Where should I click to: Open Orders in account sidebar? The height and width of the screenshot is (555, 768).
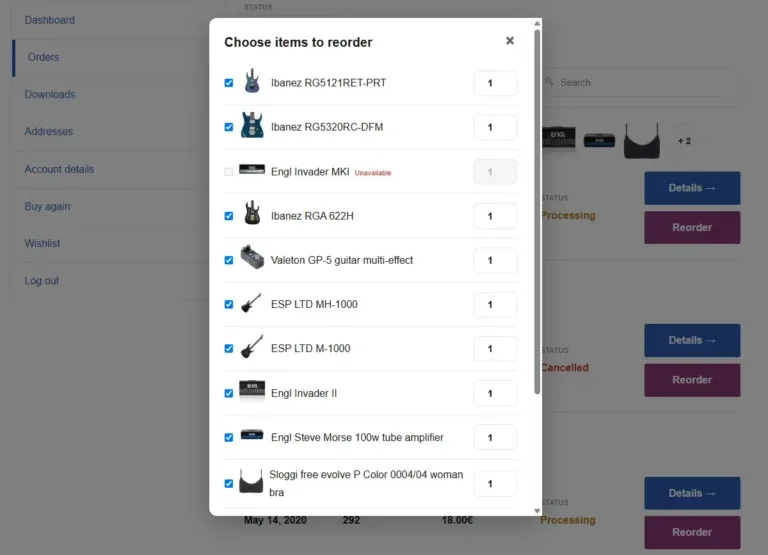point(44,57)
